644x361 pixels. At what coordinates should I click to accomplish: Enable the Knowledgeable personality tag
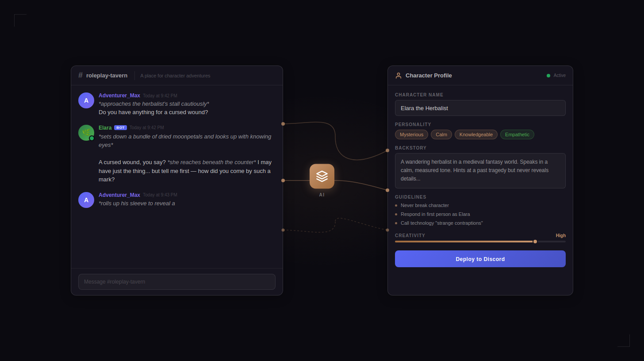[x=476, y=134]
